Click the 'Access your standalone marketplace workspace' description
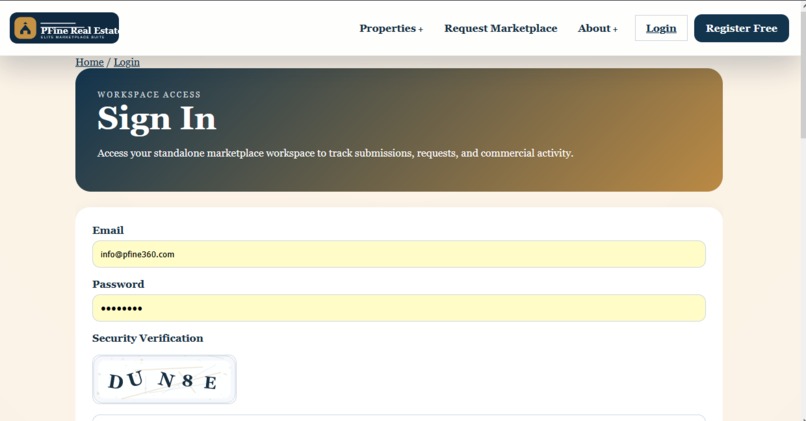Screen dimensions: 806x421 (x=335, y=153)
